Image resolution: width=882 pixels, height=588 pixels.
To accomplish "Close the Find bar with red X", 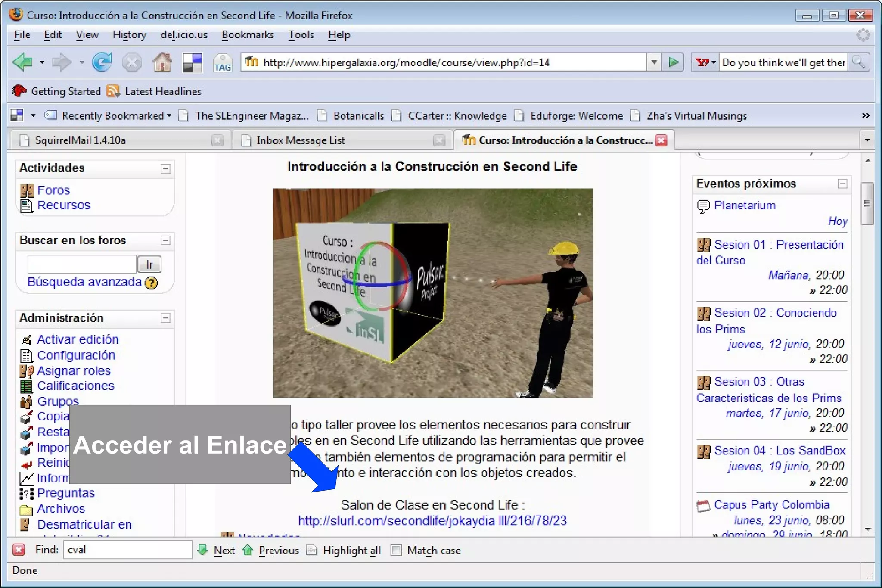I will tap(19, 550).
